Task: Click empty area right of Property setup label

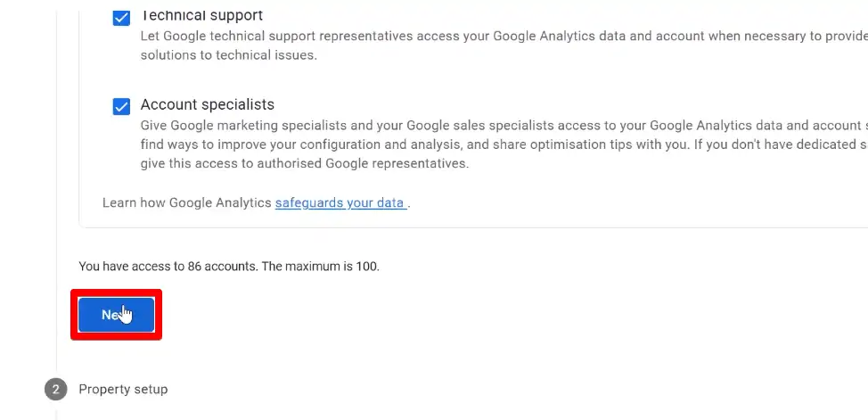Action: point(498,390)
